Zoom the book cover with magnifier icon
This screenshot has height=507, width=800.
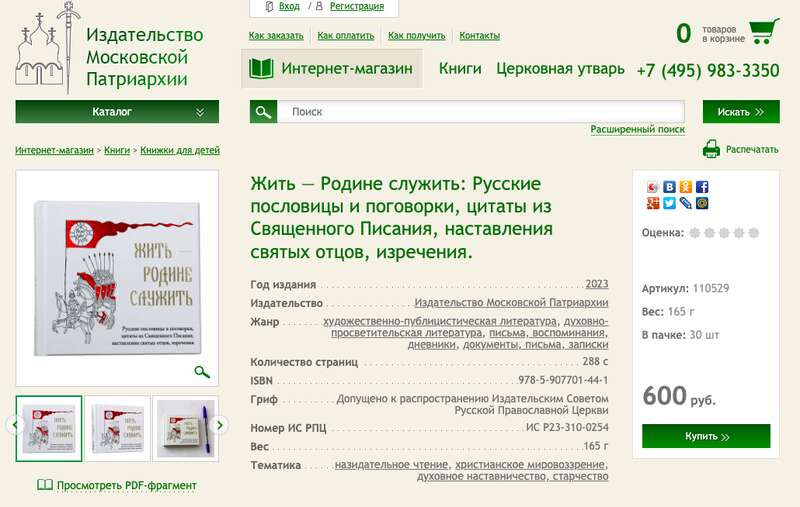tap(202, 372)
